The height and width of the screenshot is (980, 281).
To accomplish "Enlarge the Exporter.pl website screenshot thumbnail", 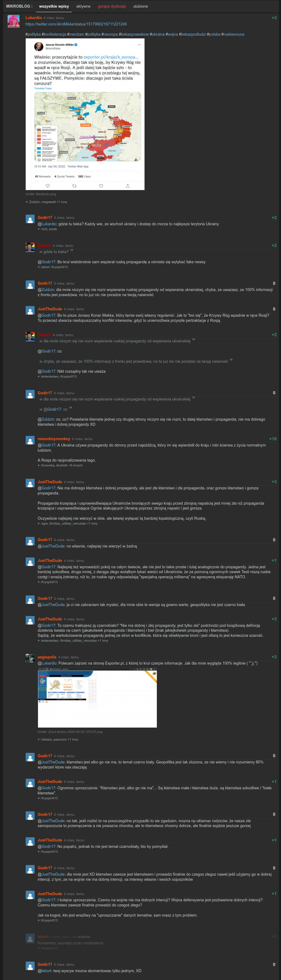I will coord(97,699).
